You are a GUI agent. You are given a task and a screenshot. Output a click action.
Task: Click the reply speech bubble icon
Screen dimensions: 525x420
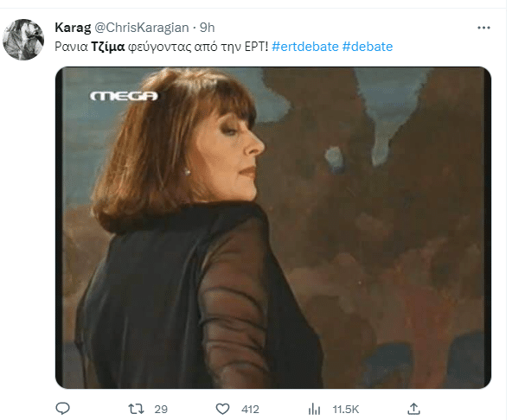pyautogui.click(x=62, y=409)
